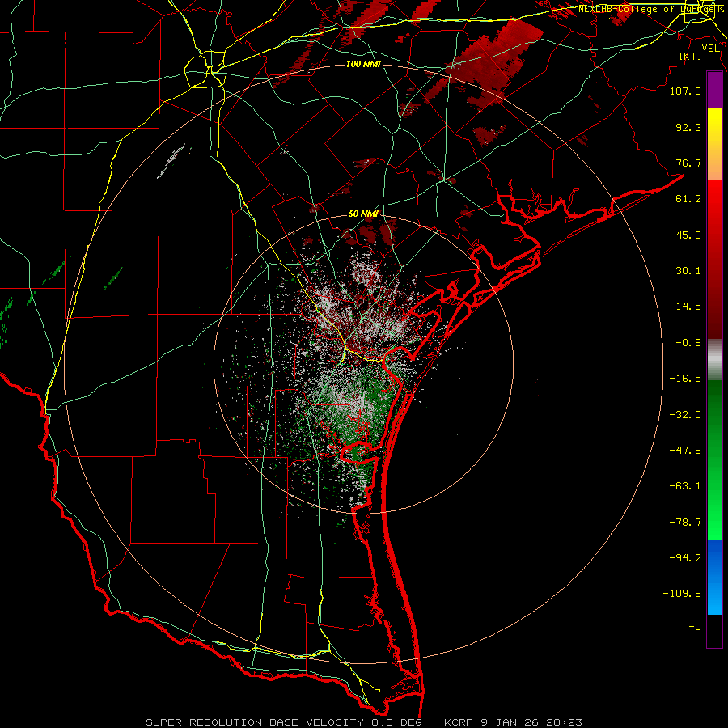Click the -109.8 velocity scale value
728x728 pixels.
click(x=682, y=594)
